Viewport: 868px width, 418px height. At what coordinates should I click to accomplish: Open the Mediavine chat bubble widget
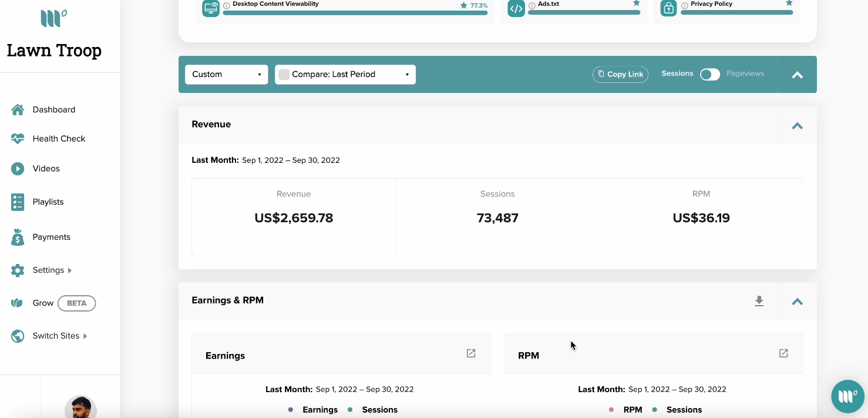(x=848, y=397)
